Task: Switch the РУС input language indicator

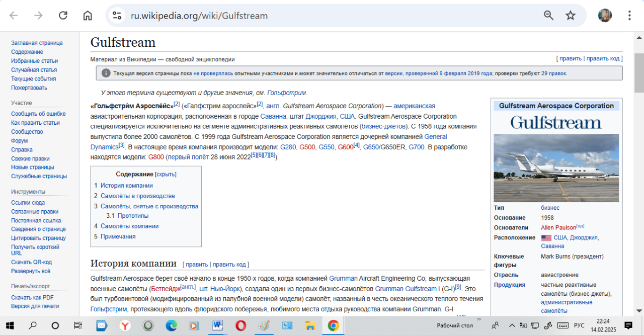Action: pos(580,325)
